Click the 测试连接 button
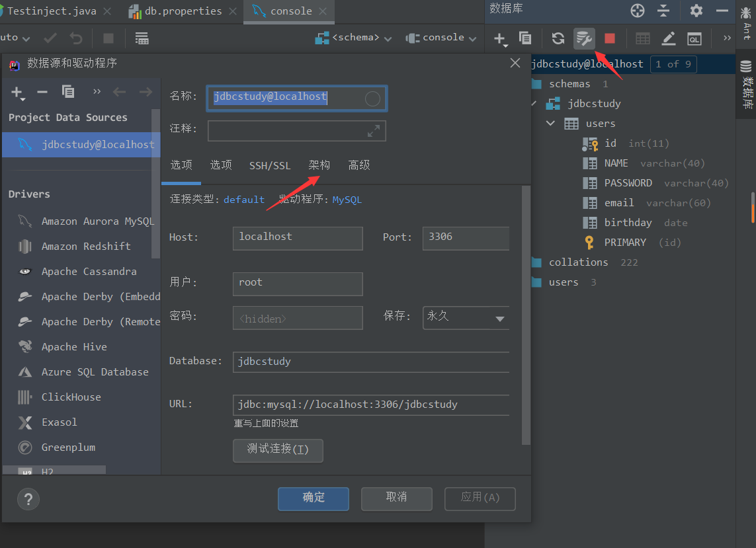Viewport: 756px width, 548px height. (278, 450)
